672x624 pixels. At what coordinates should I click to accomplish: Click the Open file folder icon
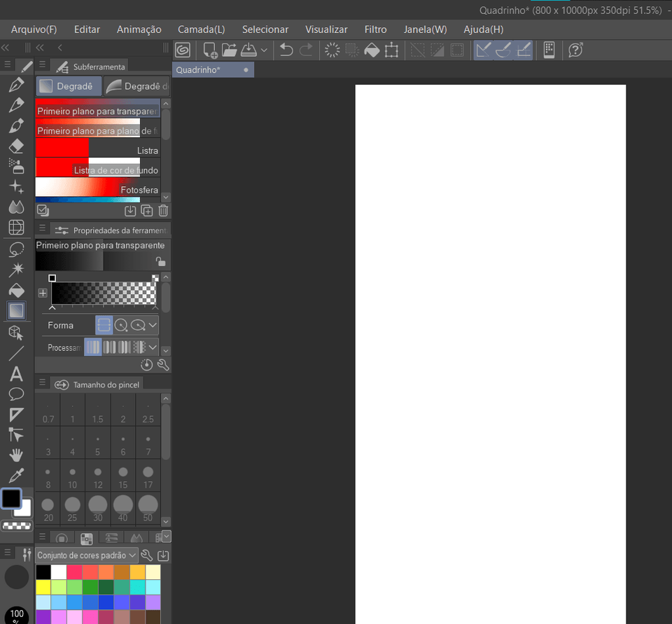click(230, 50)
